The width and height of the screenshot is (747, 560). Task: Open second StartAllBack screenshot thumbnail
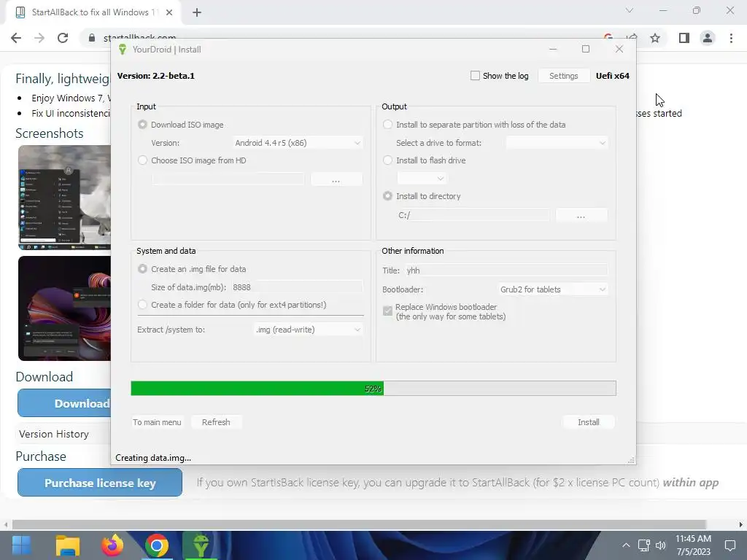65,308
